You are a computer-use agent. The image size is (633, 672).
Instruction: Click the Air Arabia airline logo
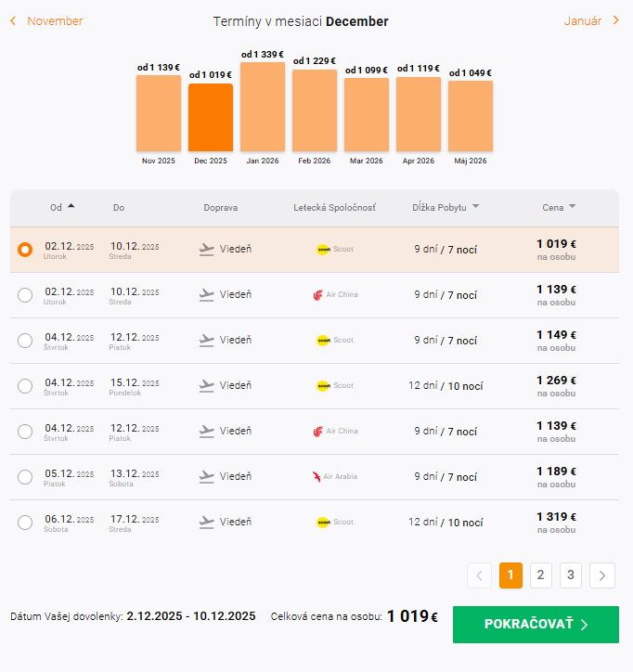click(x=317, y=477)
